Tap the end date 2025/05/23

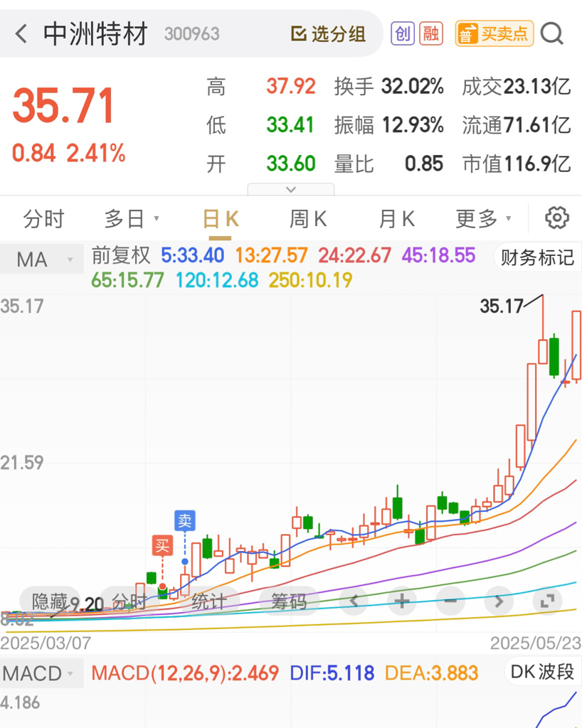click(536, 643)
